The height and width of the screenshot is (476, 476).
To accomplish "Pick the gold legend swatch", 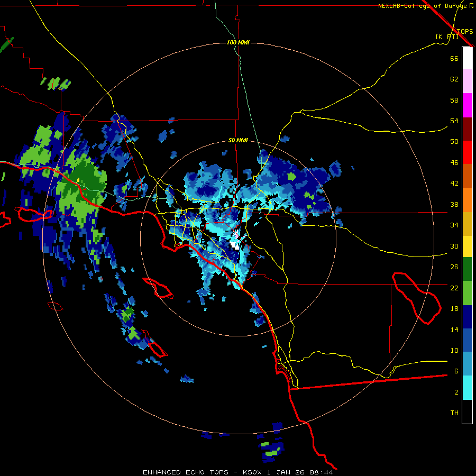I will coord(467,224).
